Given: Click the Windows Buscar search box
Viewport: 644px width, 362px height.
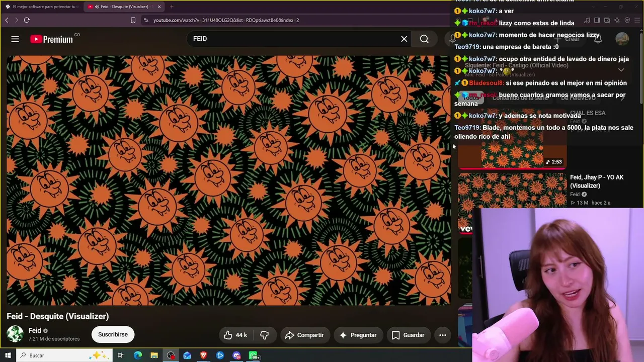Looking at the screenshot, I should tap(64, 355).
